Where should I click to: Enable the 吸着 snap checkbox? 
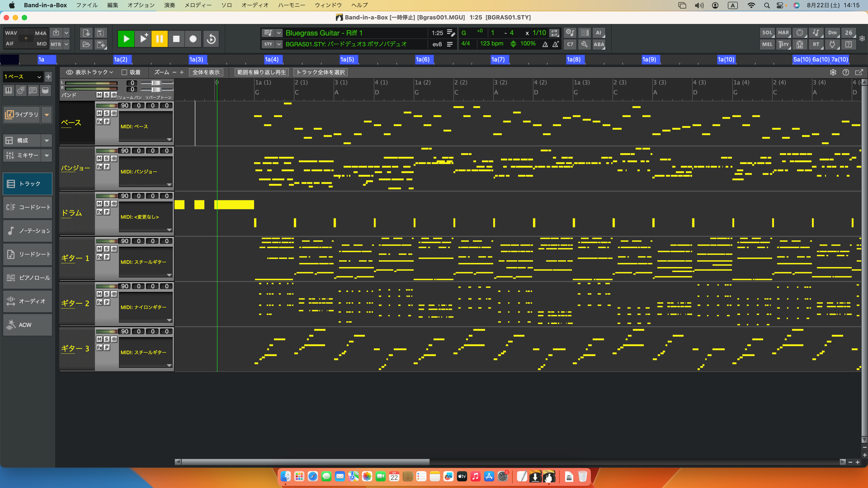tap(124, 72)
